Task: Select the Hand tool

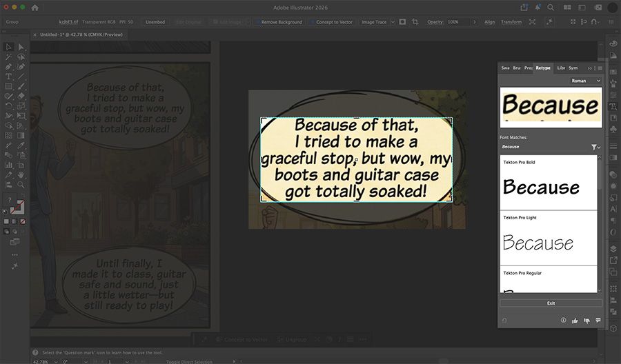Action: coord(21,174)
